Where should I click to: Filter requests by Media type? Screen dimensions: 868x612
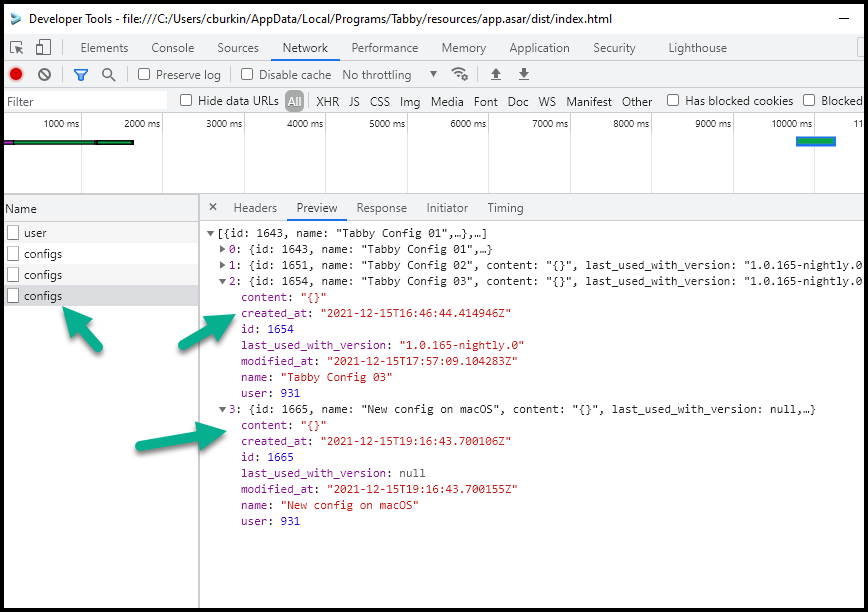click(x=447, y=101)
